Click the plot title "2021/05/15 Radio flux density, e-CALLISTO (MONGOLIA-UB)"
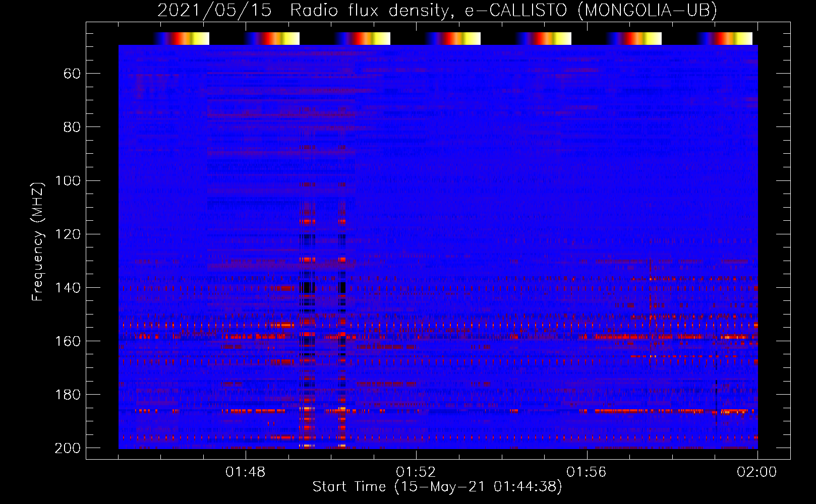The width and height of the screenshot is (816, 504). click(437, 10)
